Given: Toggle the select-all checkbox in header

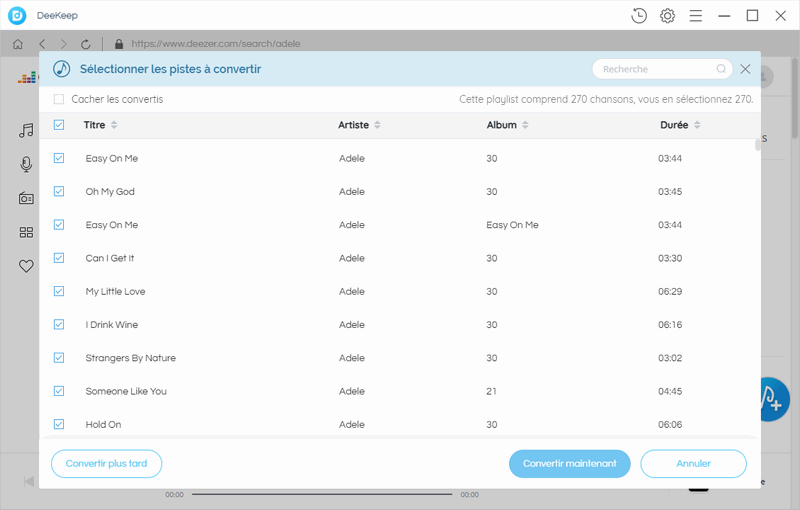Looking at the screenshot, I should [x=59, y=125].
